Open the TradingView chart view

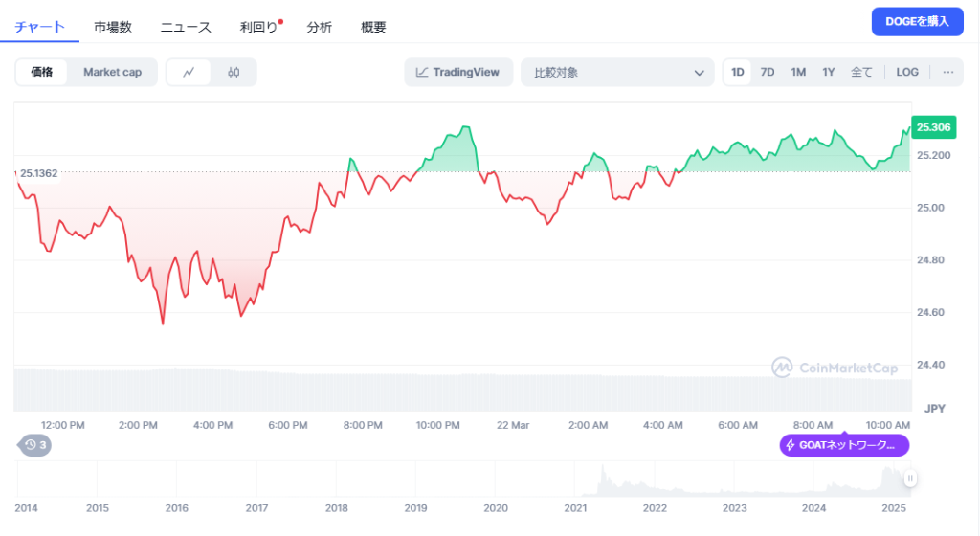458,72
